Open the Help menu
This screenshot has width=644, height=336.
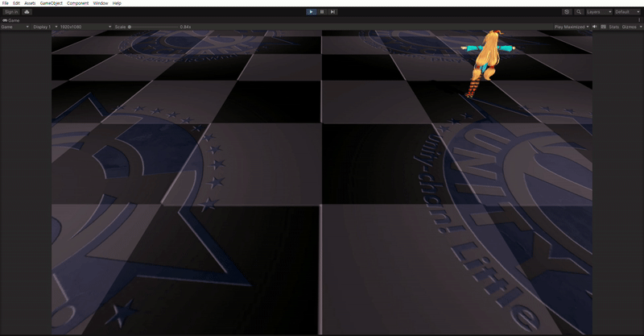click(117, 3)
